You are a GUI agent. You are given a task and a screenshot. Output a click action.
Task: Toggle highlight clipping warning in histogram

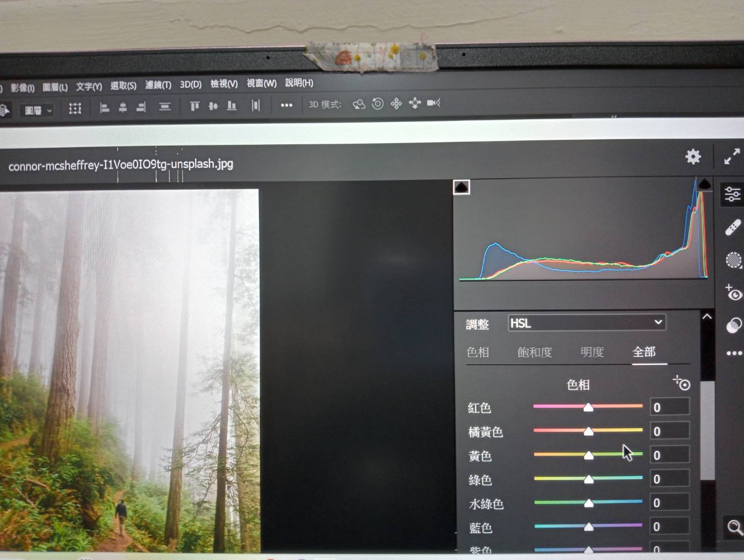[x=704, y=184]
